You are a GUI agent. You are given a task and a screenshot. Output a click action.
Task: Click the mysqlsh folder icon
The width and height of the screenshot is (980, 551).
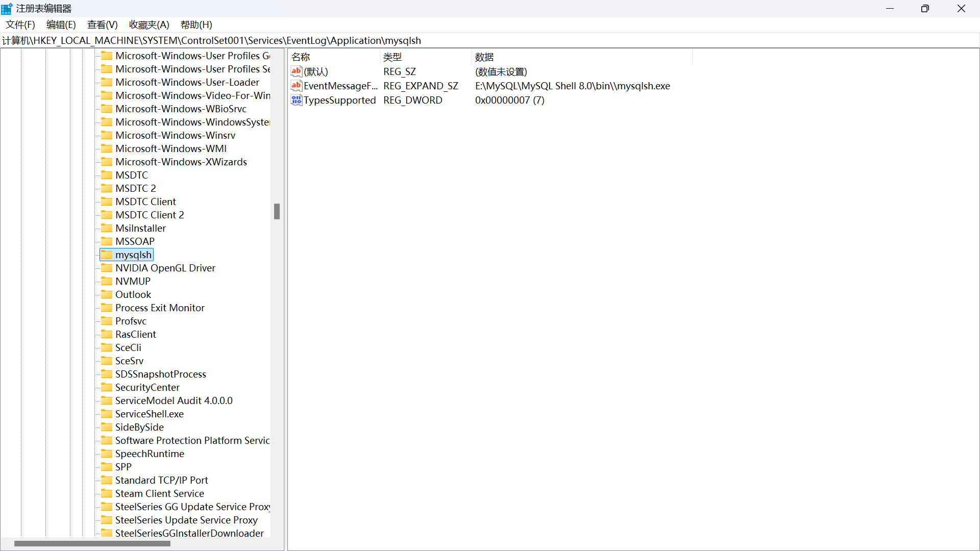tap(107, 255)
